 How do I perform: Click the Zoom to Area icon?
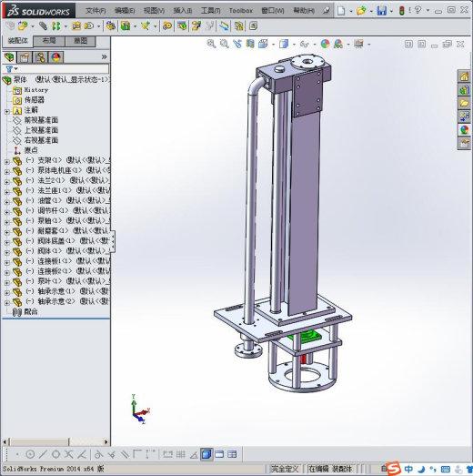(224, 44)
